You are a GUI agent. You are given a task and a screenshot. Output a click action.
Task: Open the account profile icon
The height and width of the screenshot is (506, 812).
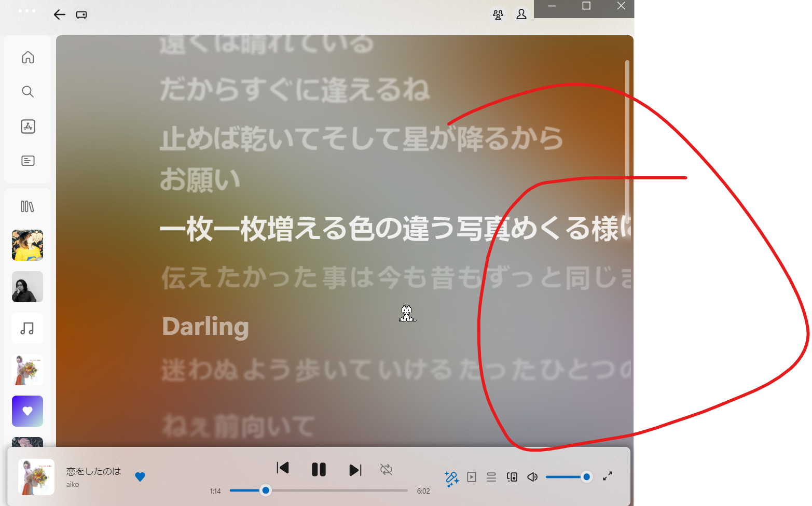point(521,15)
